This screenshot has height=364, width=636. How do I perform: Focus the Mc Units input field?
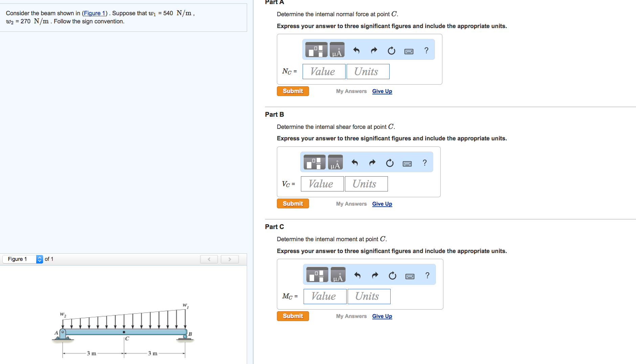click(x=369, y=296)
